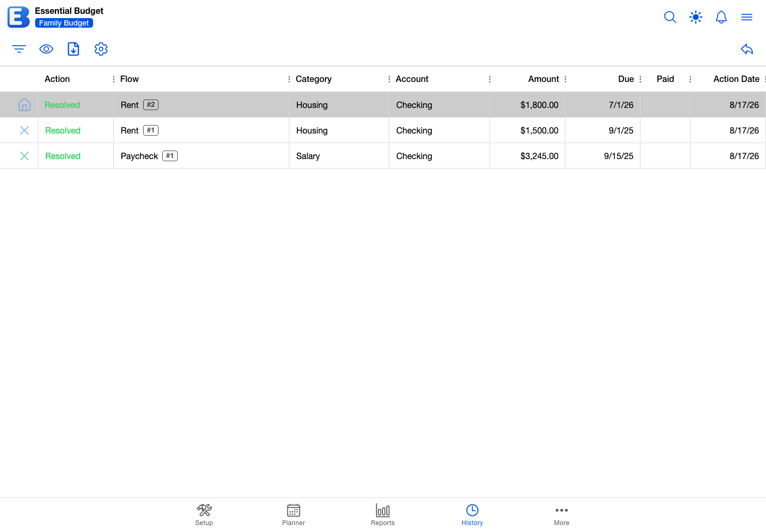Screen dimensions: 766x532
Task: Click the #1 badge next to Paycheck
Action: click(170, 156)
